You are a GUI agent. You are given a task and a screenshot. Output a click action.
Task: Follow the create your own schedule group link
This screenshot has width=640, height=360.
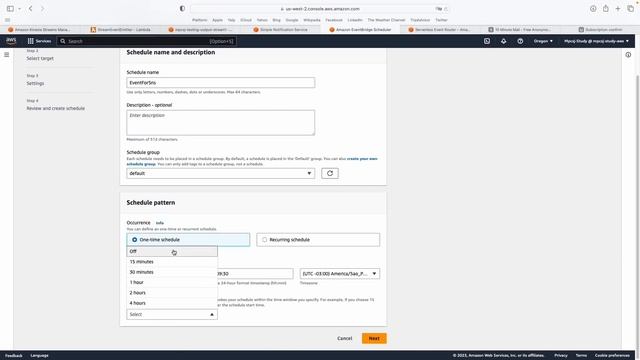click(x=362, y=159)
